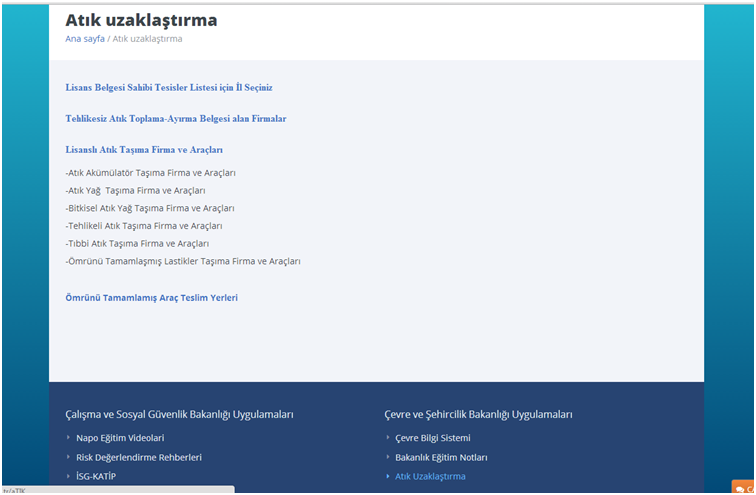Click the orange chat widget icon
The image size is (756, 495).
(743, 487)
